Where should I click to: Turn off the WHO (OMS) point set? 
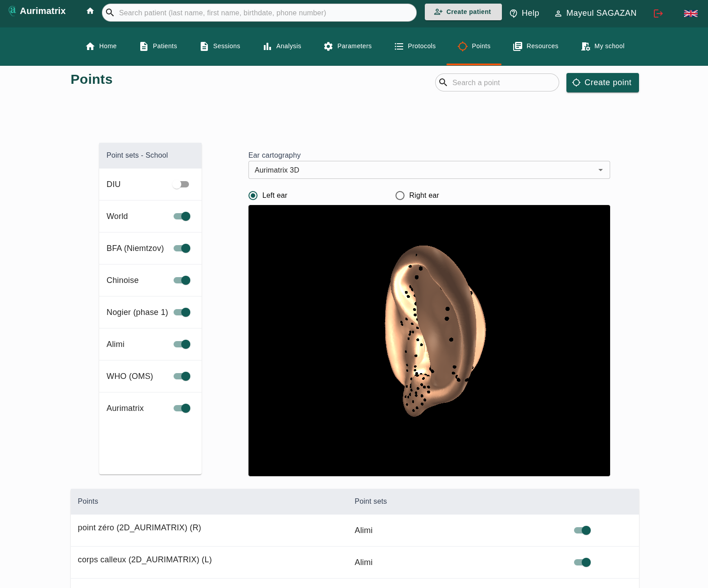(x=182, y=376)
